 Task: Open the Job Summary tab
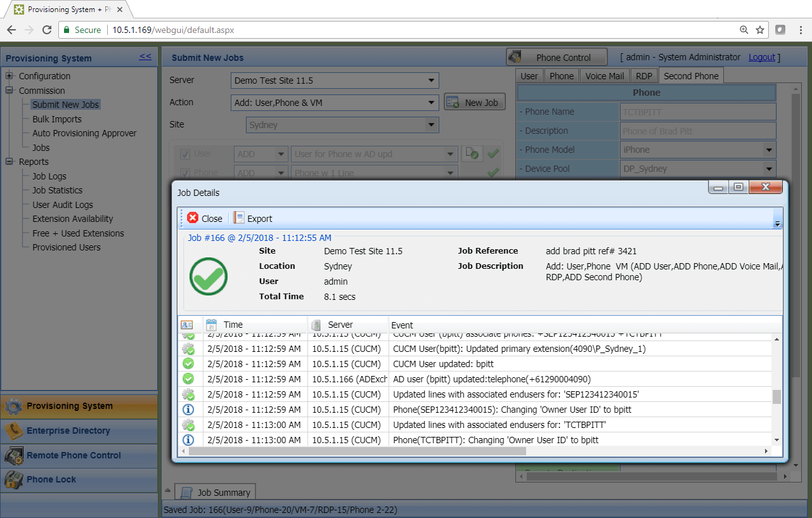tap(216, 492)
